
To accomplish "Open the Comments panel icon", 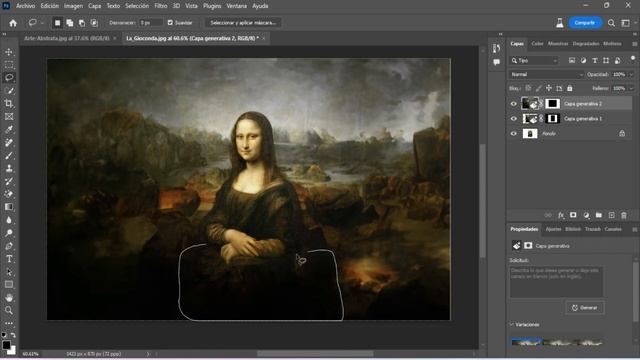I will click(496, 62).
